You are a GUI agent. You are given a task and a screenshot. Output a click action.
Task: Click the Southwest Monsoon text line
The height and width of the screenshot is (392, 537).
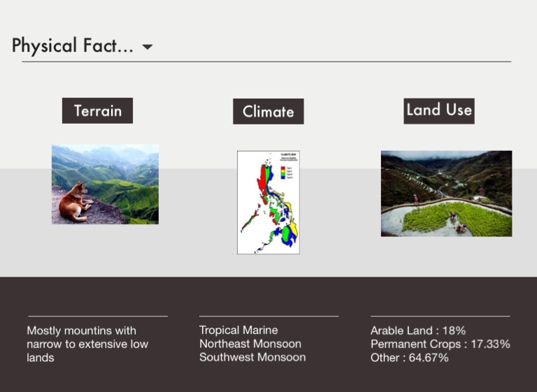tap(252, 357)
